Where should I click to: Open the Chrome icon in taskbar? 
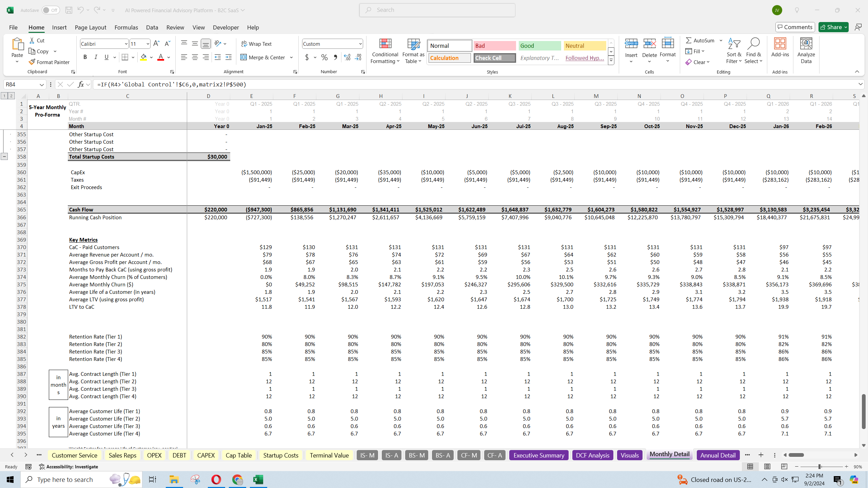237,480
